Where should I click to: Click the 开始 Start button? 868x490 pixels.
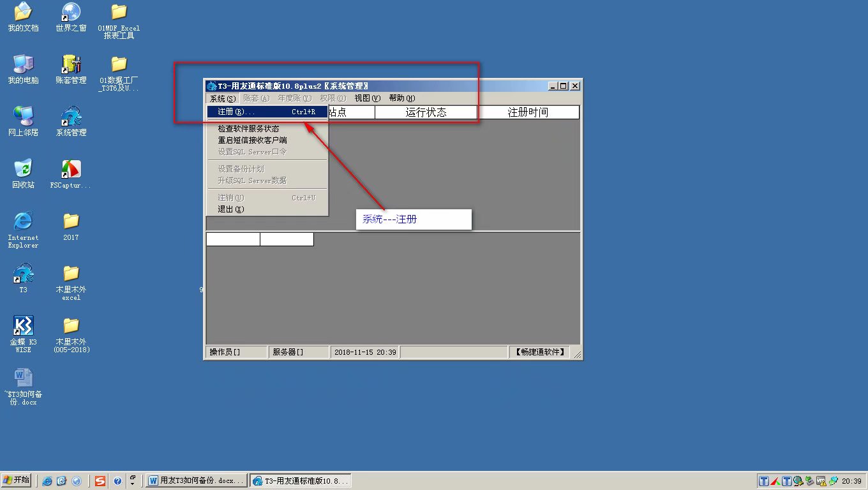[x=17, y=480]
